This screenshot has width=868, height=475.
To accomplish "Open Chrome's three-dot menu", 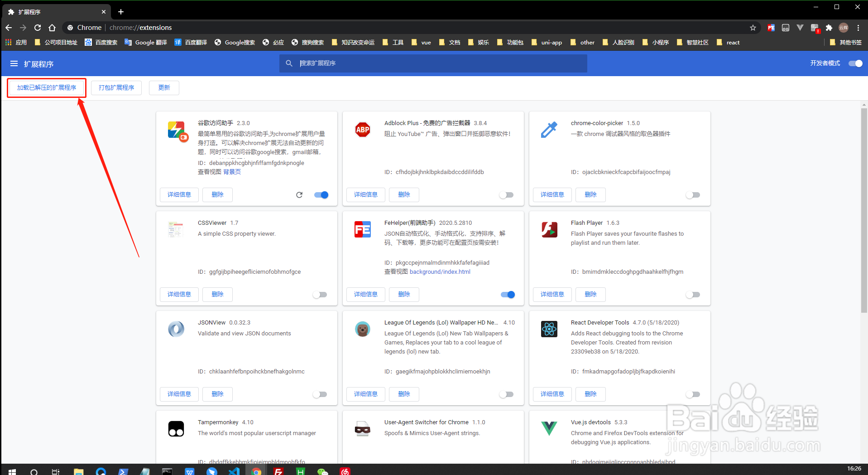I will (x=858, y=28).
